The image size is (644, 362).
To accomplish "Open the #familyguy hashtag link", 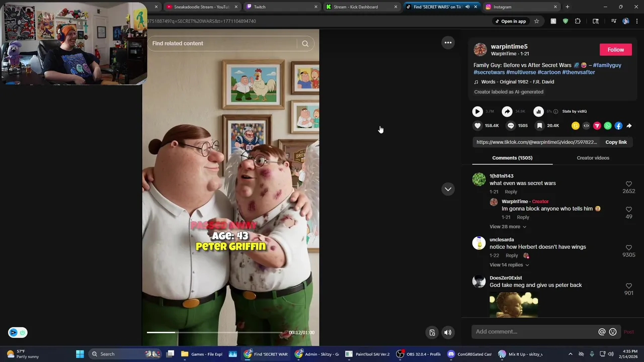I will point(607,65).
